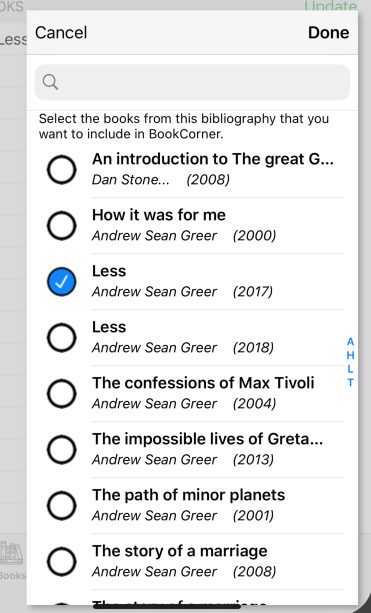371x613 pixels.
Task: Select the Less (2018) circle
Action: (61, 337)
